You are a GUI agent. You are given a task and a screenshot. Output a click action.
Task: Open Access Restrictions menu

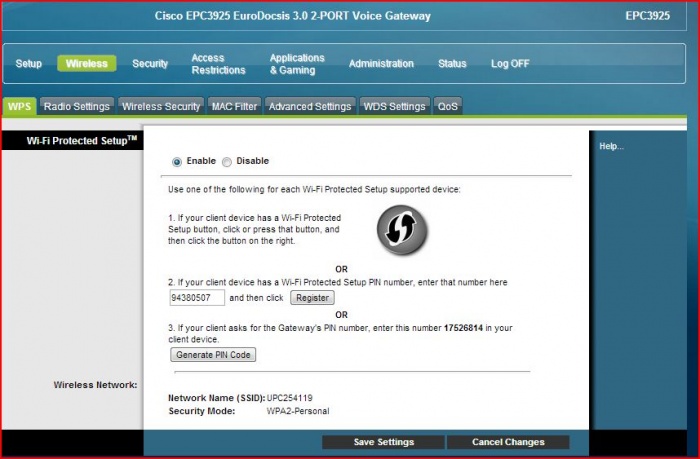click(218, 64)
